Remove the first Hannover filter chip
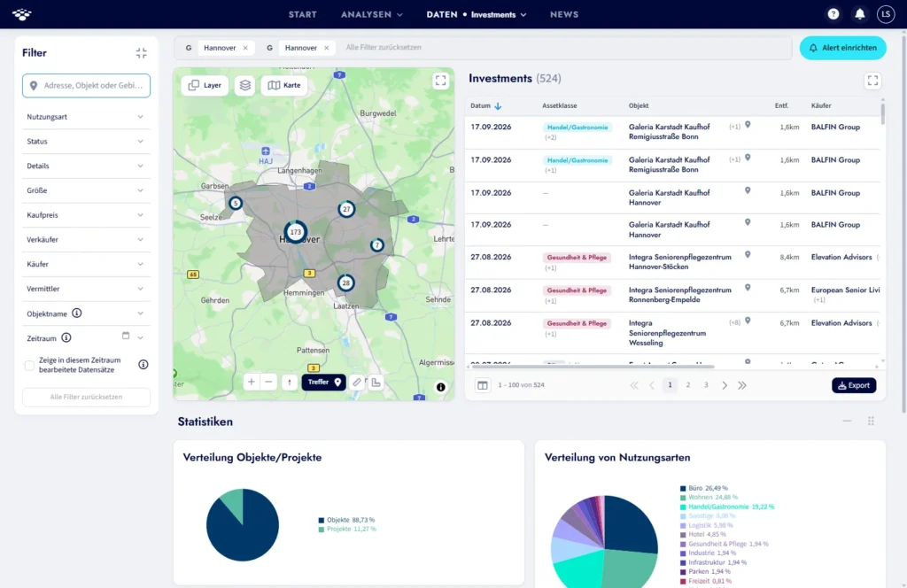This screenshot has height=588, width=907. pyautogui.click(x=245, y=48)
